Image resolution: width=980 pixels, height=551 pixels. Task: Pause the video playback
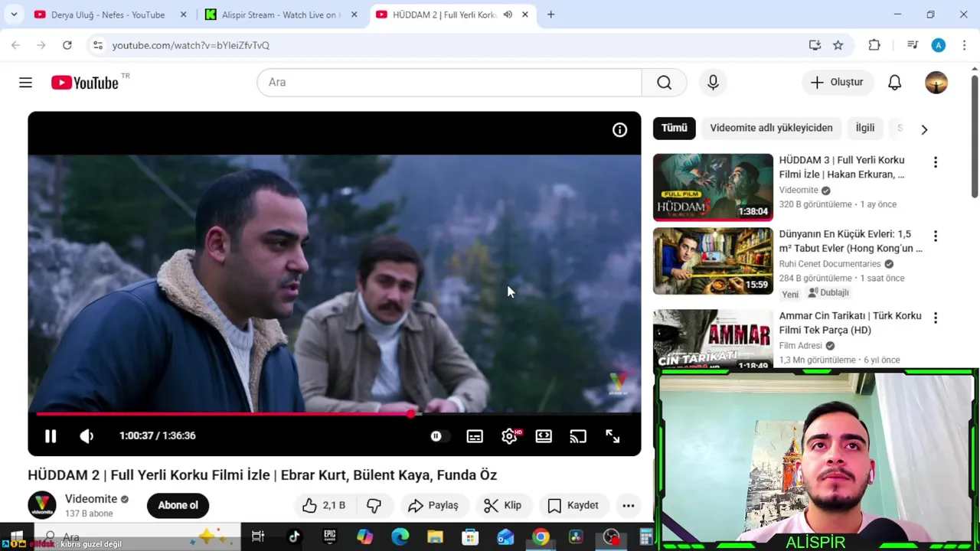click(51, 436)
